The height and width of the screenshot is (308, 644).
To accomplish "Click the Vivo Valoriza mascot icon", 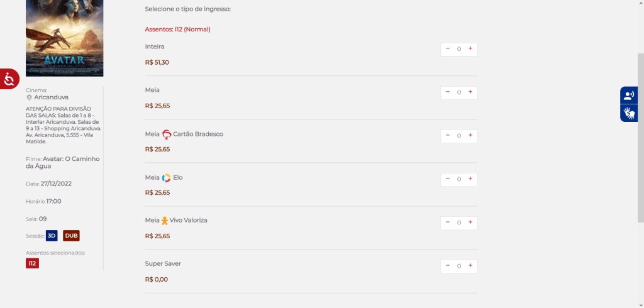I will (165, 221).
